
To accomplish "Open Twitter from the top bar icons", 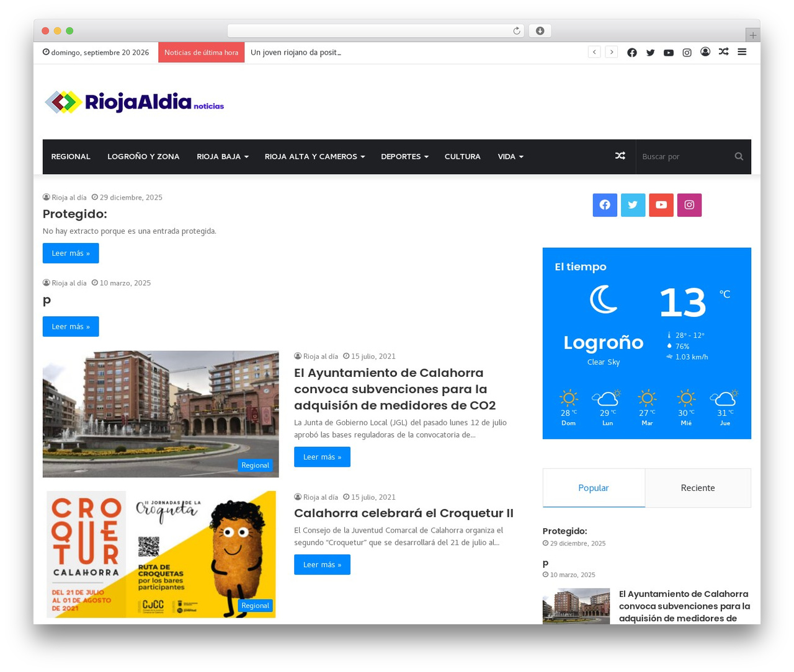I will (x=650, y=53).
